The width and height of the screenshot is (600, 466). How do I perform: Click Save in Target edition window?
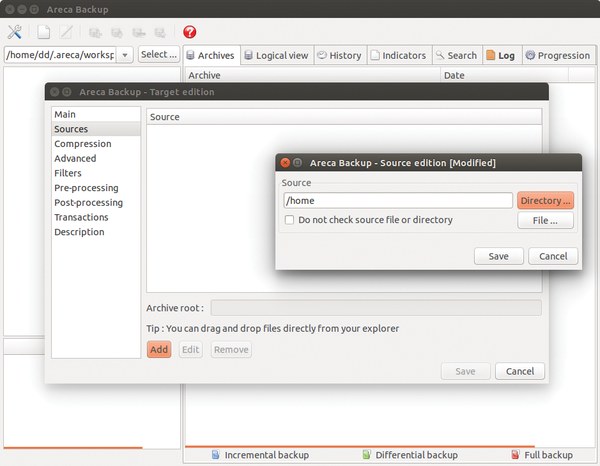click(x=465, y=371)
